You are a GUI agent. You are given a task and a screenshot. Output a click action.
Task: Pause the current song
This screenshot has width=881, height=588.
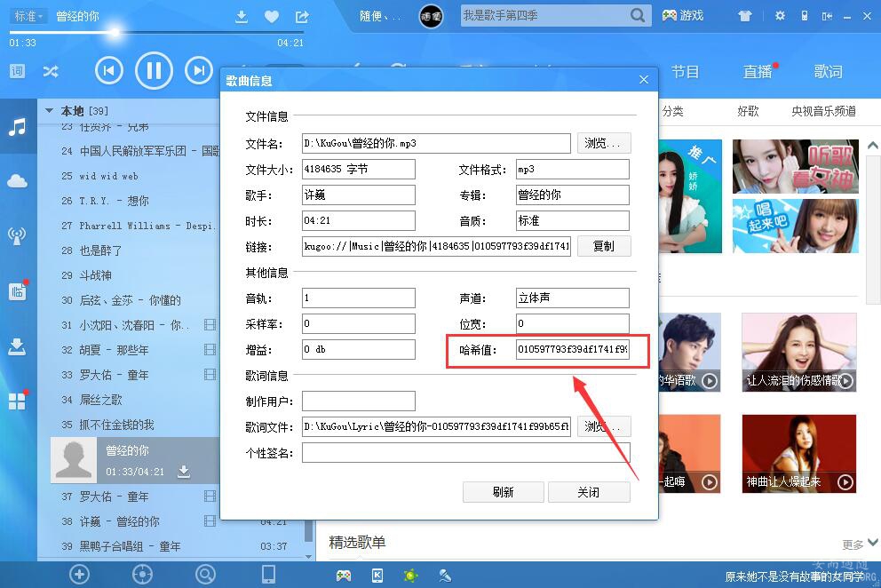[154, 71]
